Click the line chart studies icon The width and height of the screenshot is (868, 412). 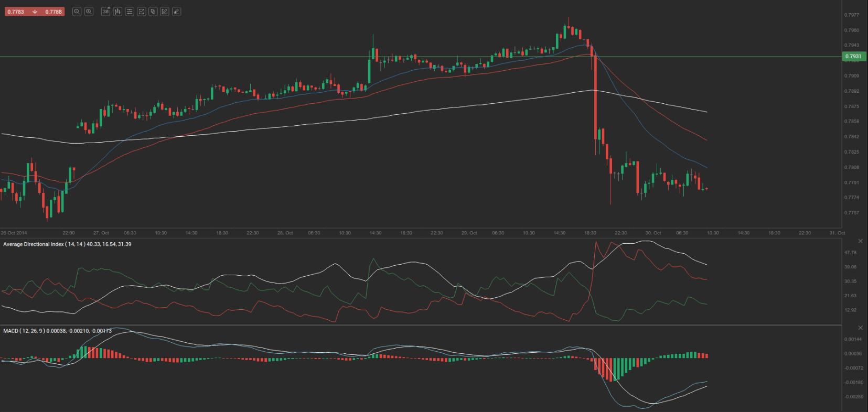tap(141, 12)
